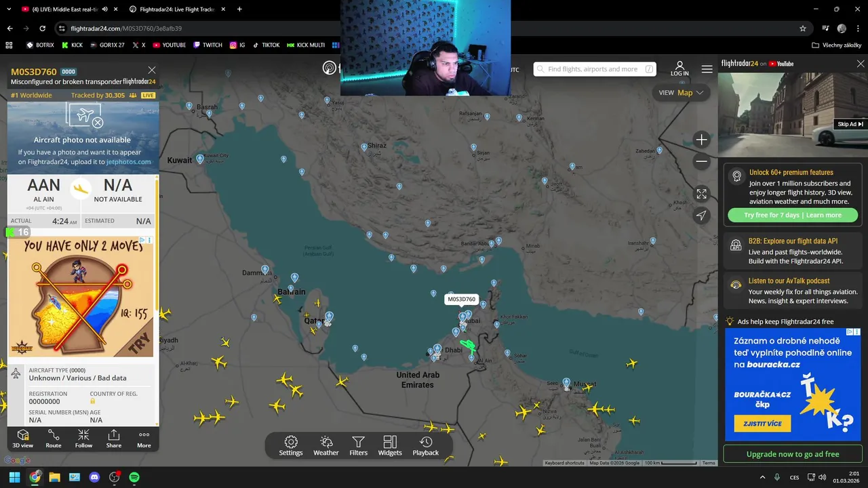Open the 3D view of the flight

[x=22, y=439]
